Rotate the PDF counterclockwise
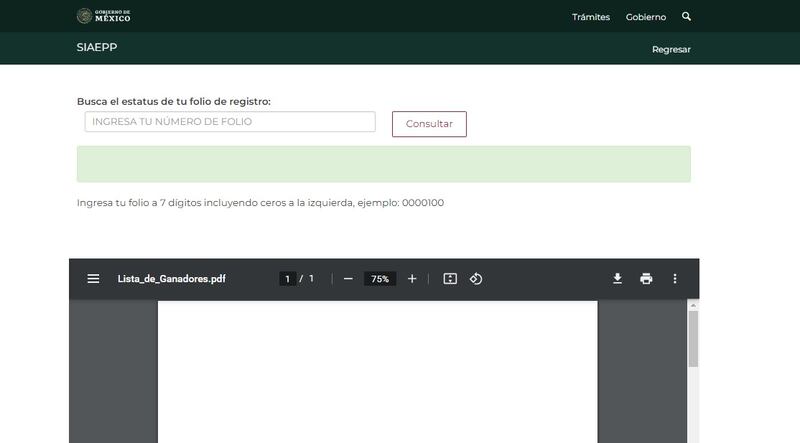This screenshot has width=800, height=443. click(x=476, y=279)
